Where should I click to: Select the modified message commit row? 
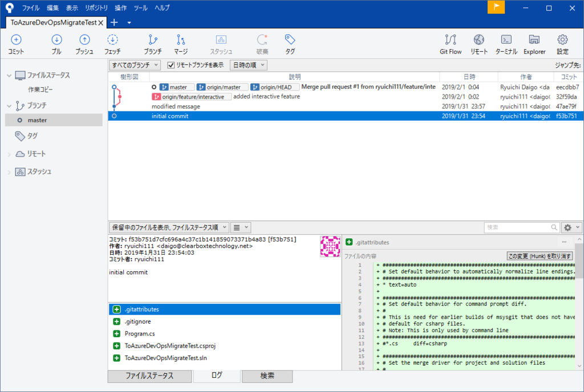pos(346,107)
